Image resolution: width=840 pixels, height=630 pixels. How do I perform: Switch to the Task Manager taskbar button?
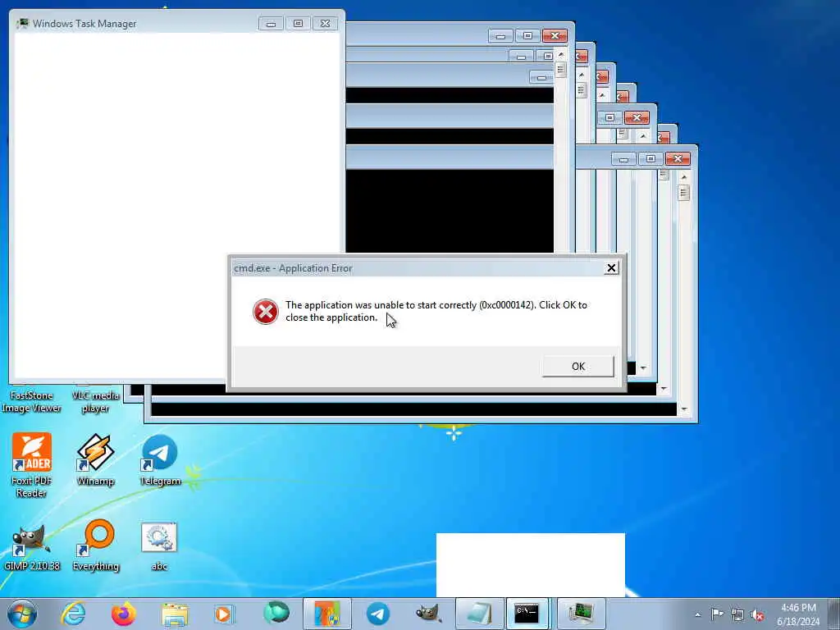[x=582, y=614]
